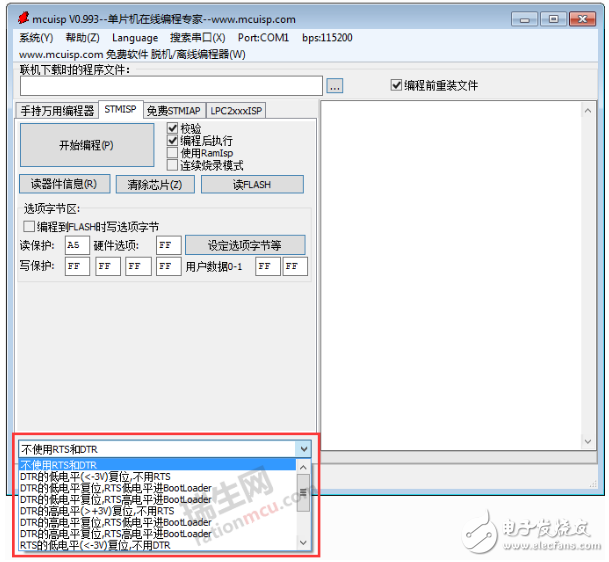
Task: Select 'DTR的低电平(<-3V)复位,不用RTS' option
Action: click(x=95, y=477)
